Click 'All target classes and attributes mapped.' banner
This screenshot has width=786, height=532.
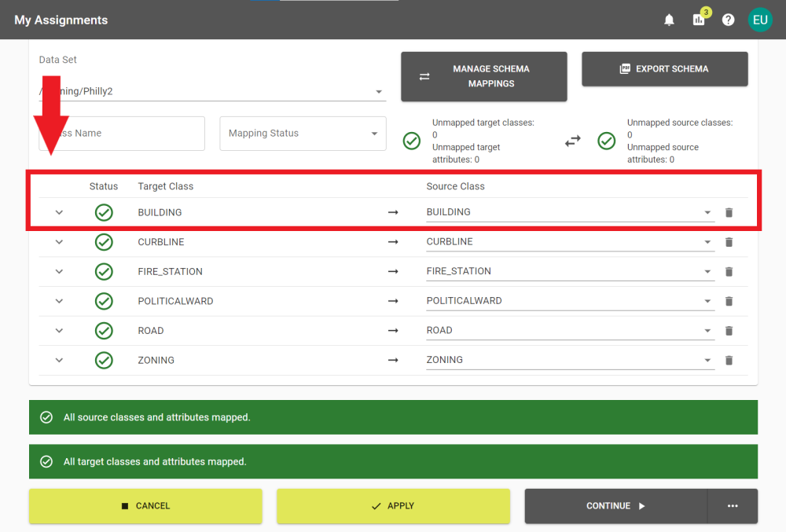click(x=393, y=461)
